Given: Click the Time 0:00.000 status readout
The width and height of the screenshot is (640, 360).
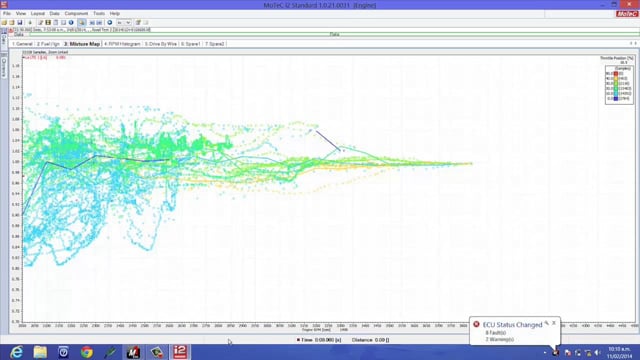Looking at the screenshot, I should 318,340.
